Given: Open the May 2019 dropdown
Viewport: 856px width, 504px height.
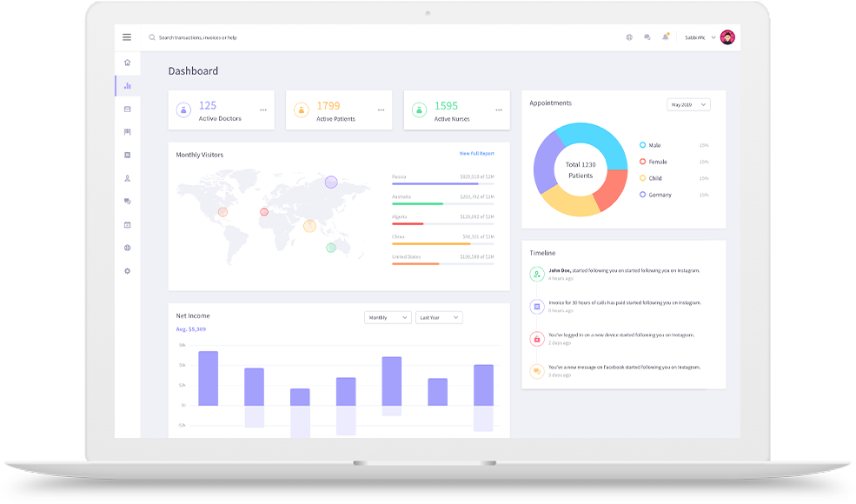Looking at the screenshot, I should [x=688, y=104].
